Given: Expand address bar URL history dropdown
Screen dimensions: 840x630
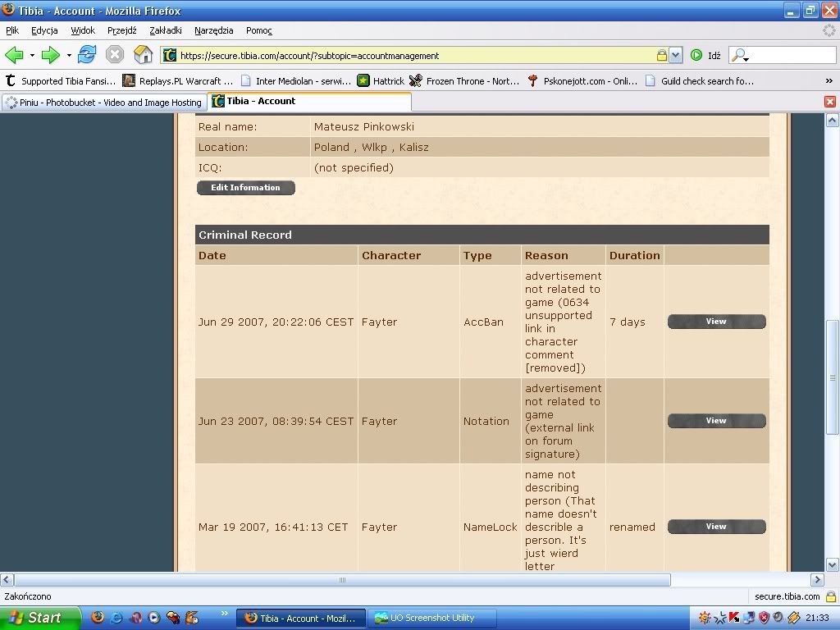Looking at the screenshot, I should click(676, 55).
